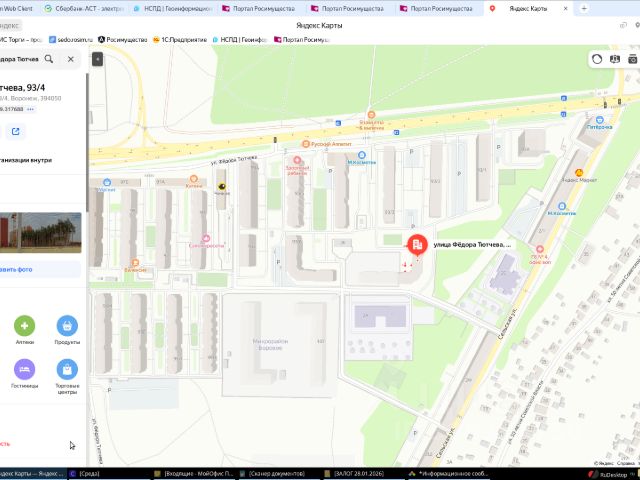Click the add photo button
This screenshot has height=480, width=640.
pos(40,269)
